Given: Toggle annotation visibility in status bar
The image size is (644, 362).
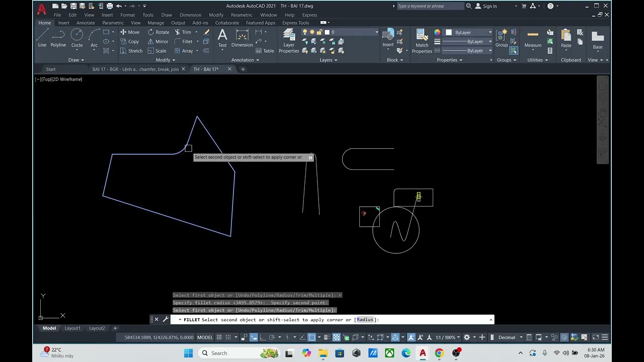Looking at the screenshot, I should click(411, 337).
